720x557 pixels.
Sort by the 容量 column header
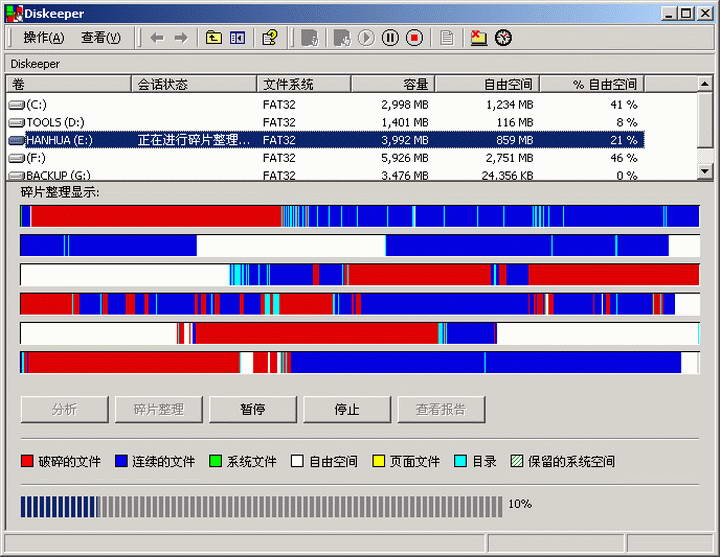tap(393, 84)
